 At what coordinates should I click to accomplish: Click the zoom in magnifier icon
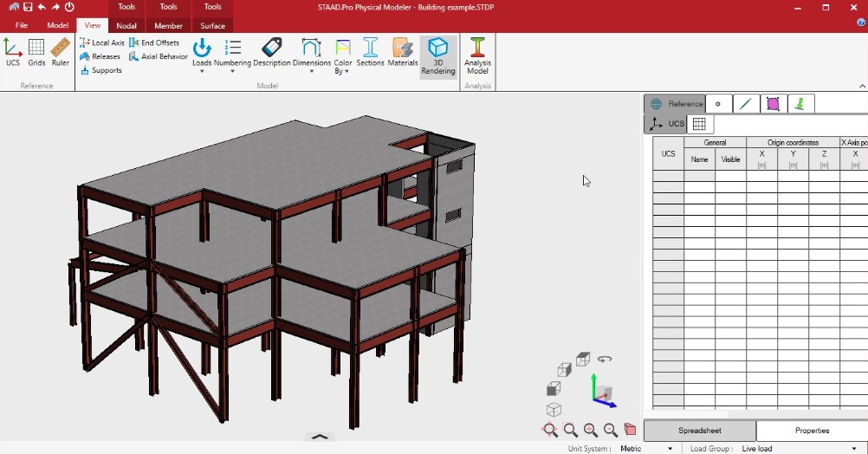[591, 430]
